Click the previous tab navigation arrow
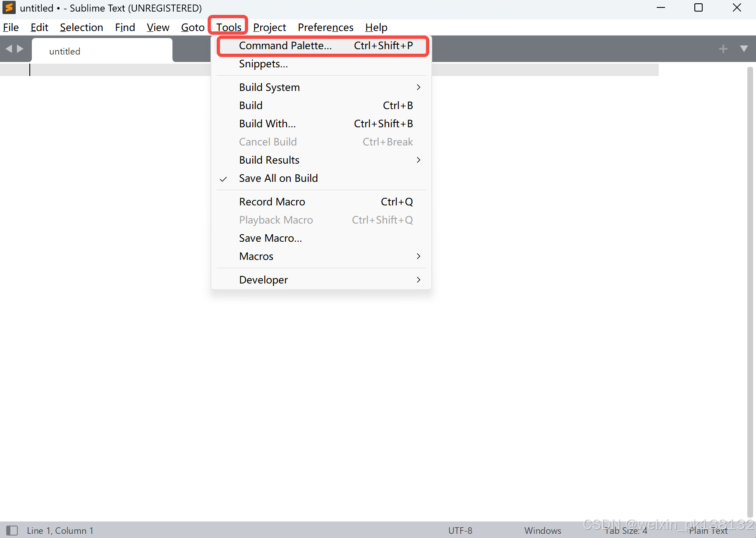Viewport: 756px width, 538px height. [x=8, y=48]
